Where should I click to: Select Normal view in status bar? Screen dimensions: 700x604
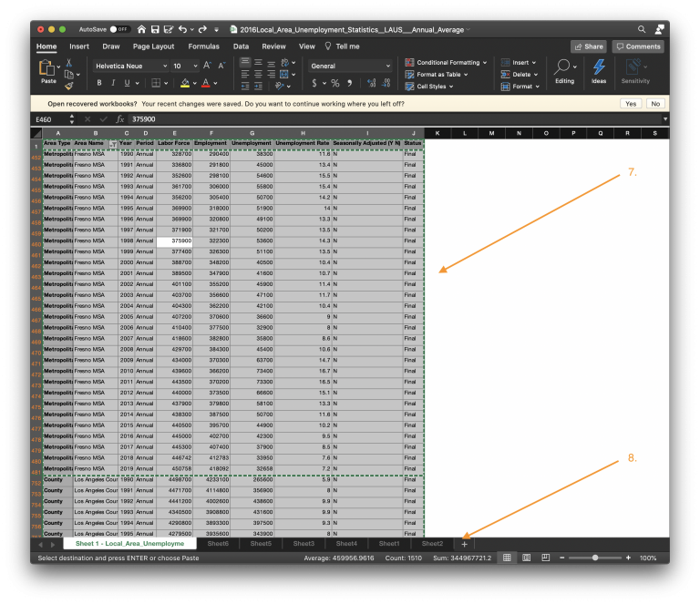tap(508, 558)
